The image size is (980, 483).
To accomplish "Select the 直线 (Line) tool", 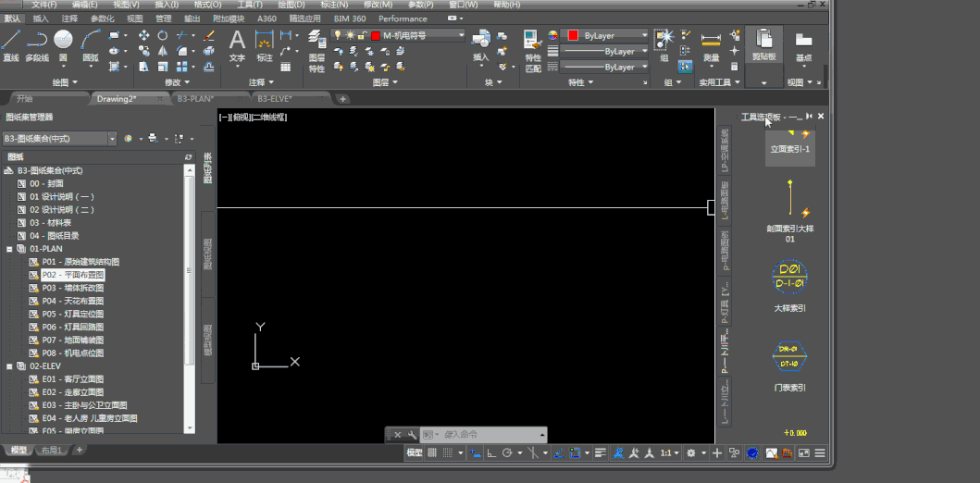I will 10,45.
